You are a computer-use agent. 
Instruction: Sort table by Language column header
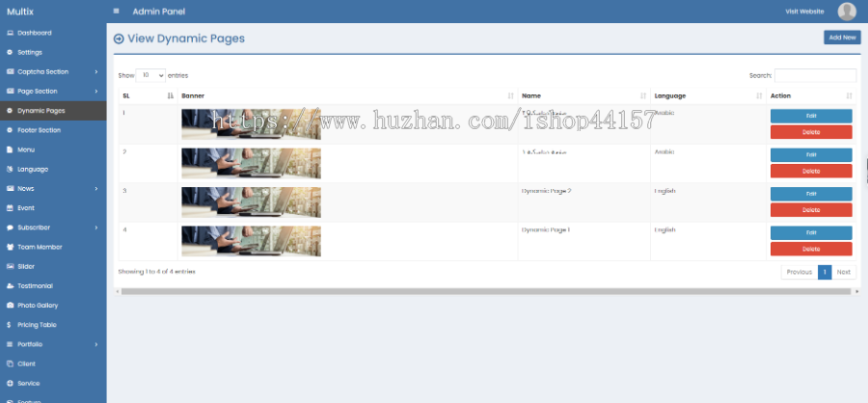click(x=709, y=95)
